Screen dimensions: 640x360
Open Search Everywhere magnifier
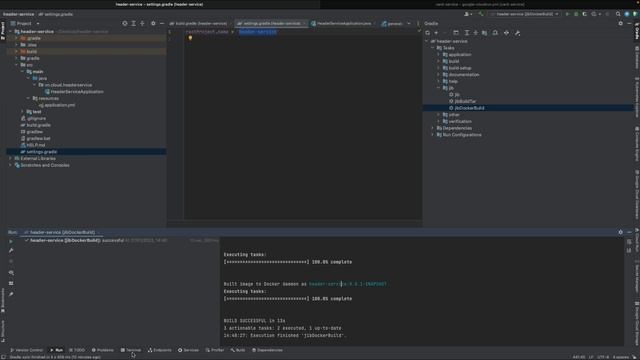[618, 14]
